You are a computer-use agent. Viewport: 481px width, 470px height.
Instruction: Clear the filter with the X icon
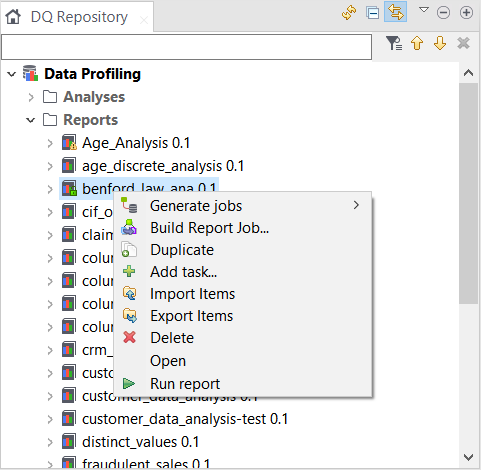pos(463,43)
